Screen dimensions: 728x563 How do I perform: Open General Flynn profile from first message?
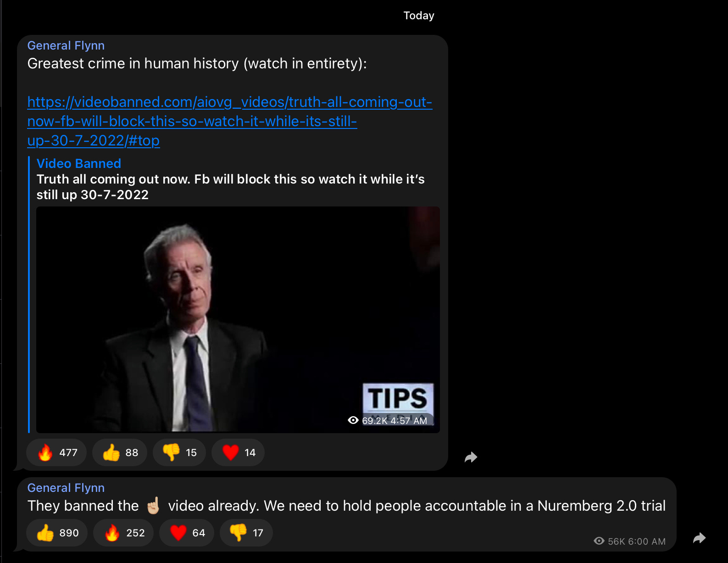(66, 45)
